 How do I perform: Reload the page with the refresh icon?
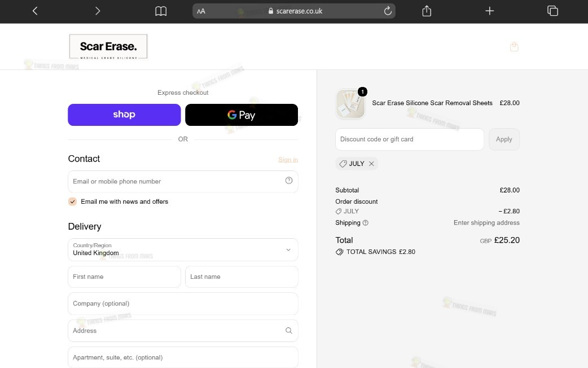pyautogui.click(x=388, y=11)
